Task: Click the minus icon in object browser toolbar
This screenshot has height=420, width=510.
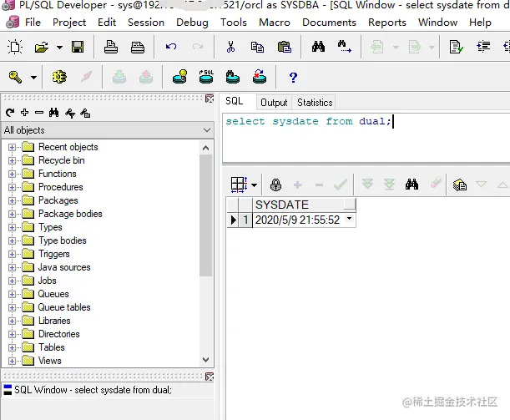Action: (39, 113)
